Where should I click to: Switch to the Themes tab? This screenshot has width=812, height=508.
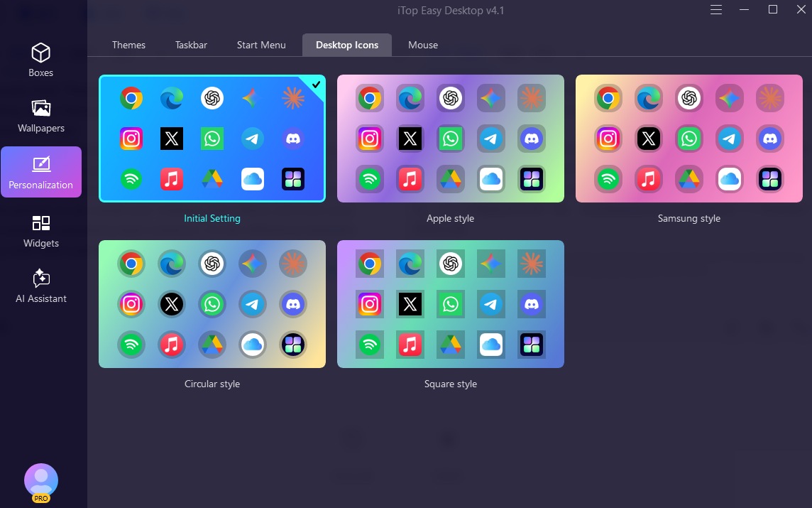tap(128, 45)
